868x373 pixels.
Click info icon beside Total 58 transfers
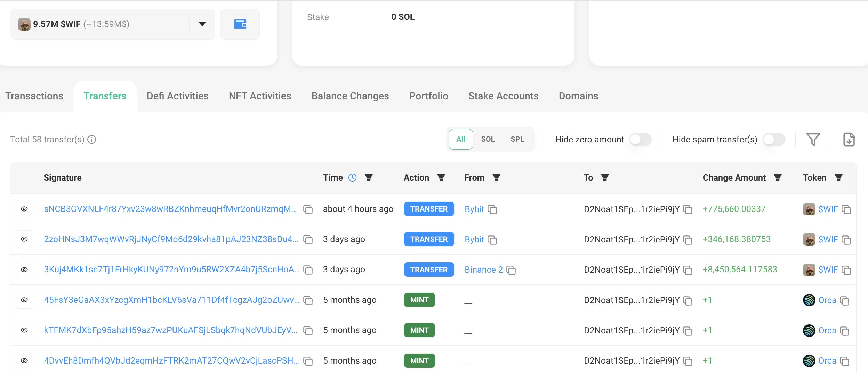coord(92,140)
